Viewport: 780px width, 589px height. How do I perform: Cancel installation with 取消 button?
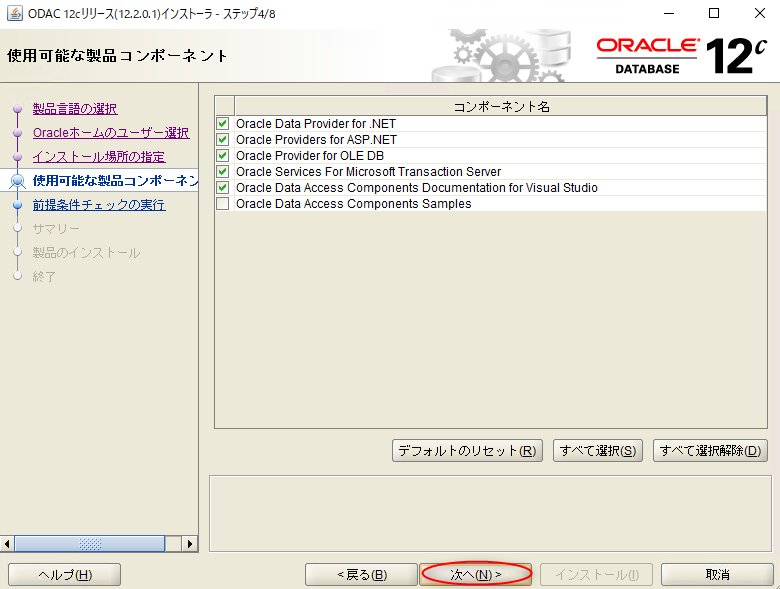click(x=717, y=575)
